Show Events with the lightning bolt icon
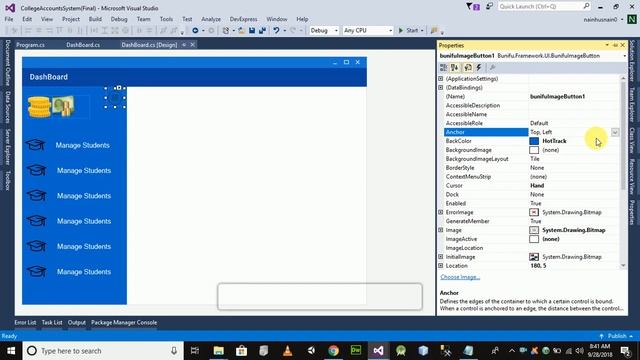This screenshot has width=640, height=360. tap(479, 68)
